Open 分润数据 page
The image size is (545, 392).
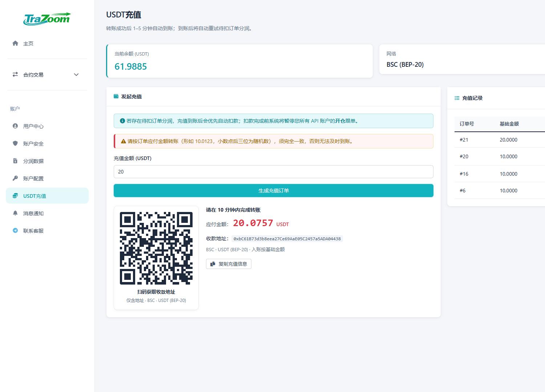click(x=47, y=161)
